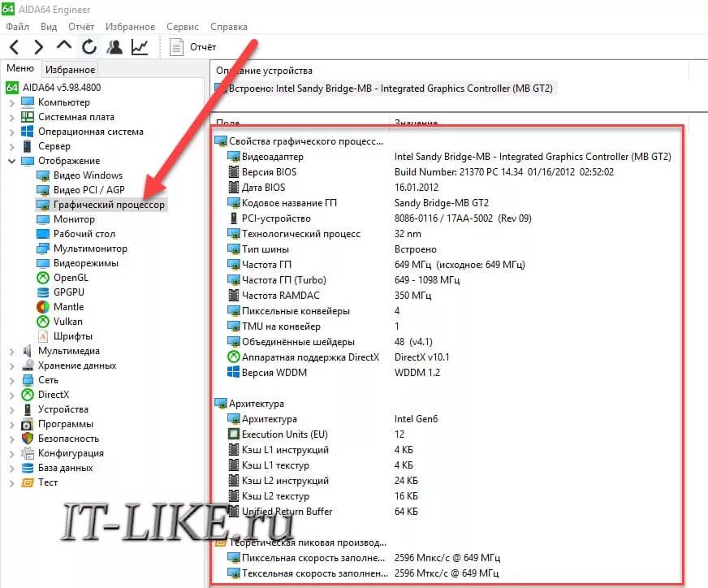Collapse the Отображение tree node
Image resolution: width=708 pixels, height=588 pixels.
[x=11, y=162]
